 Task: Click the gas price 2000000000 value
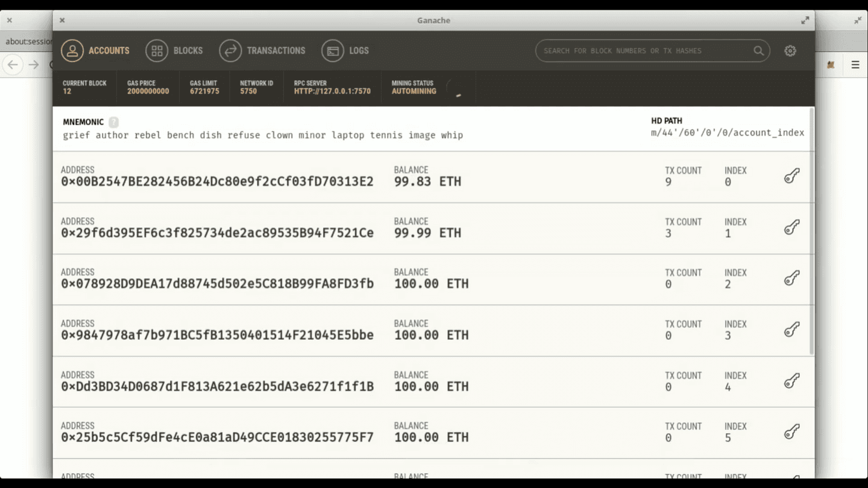[148, 92]
